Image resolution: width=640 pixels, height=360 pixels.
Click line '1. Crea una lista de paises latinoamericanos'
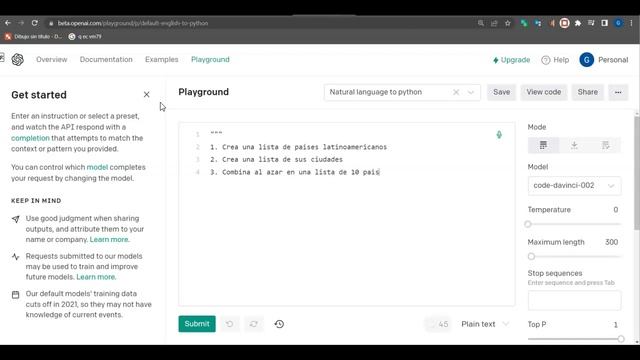[298, 147]
